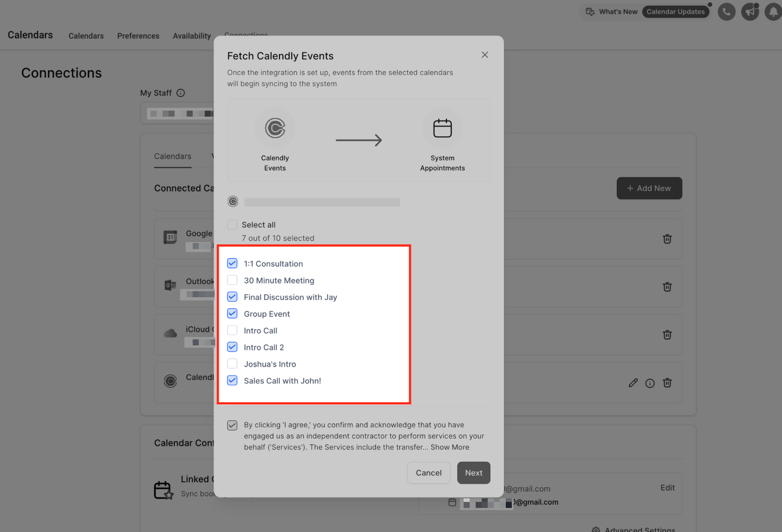782x532 pixels.
Task: Delete the Outlook calendar connection
Action: point(667,287)
